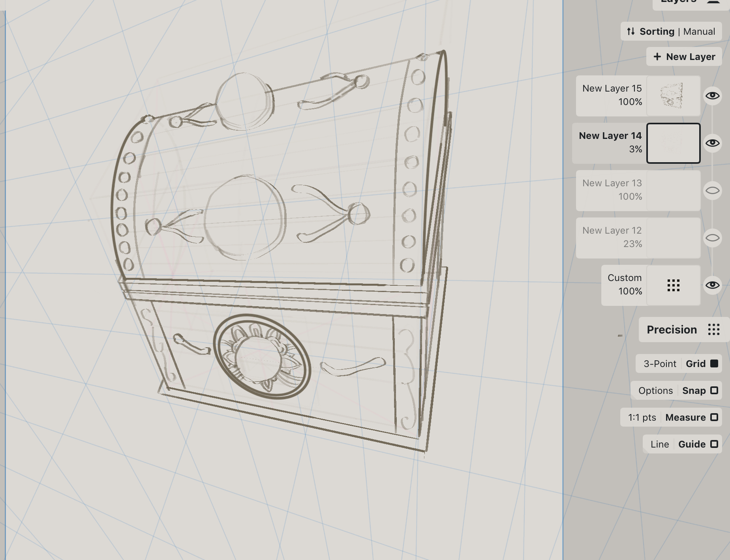Select New Layer 15 thumbnail
The image size is (730, 560).
[673, 96]
